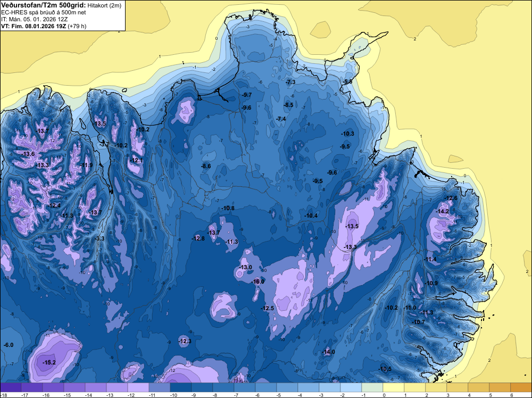
Task: Pick the legend swatch between 5 and 6
Action: pos(500,387)
